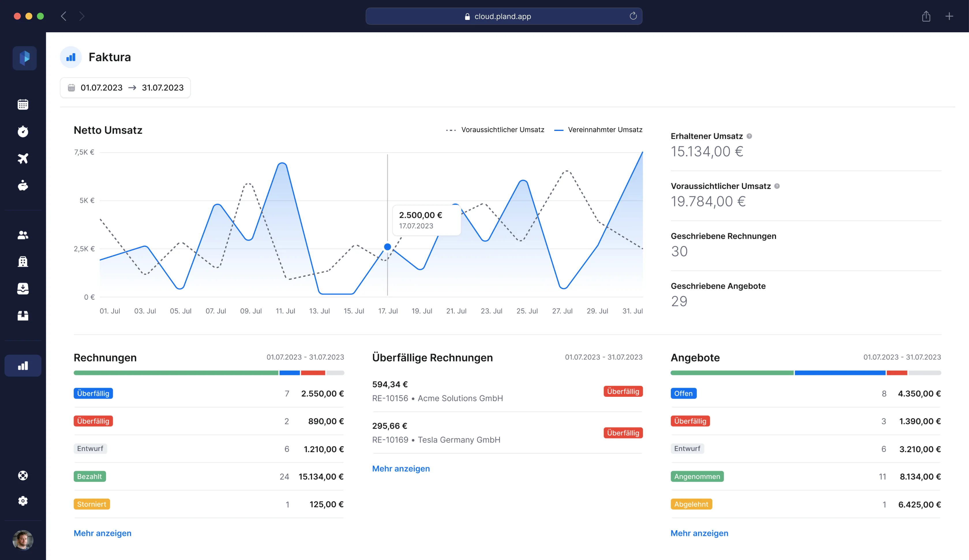Open the settings gear in sidebar

pyautogui.click(x=23, y=501)
